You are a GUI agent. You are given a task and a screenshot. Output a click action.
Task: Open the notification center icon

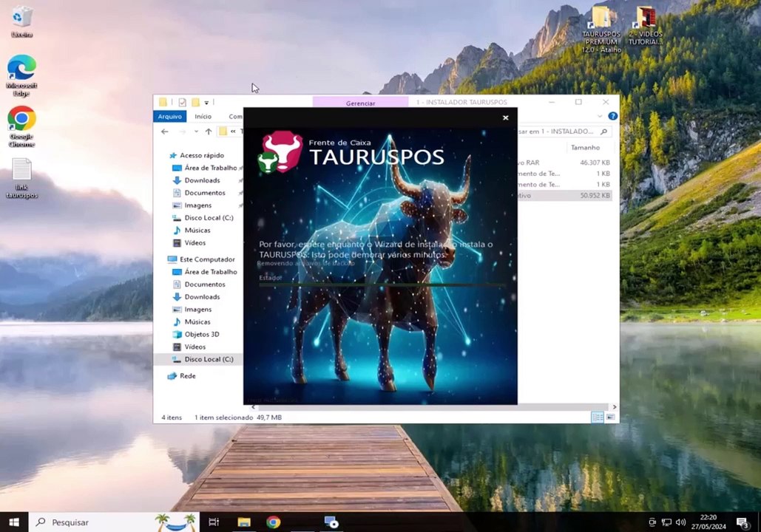coord(743,522)
